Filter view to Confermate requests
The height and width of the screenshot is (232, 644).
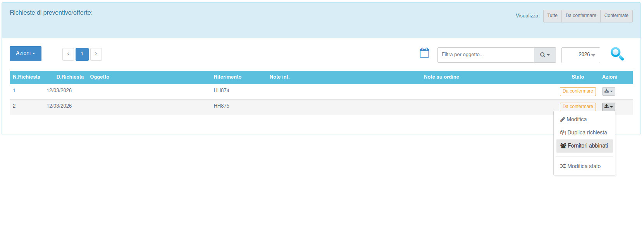616,16
